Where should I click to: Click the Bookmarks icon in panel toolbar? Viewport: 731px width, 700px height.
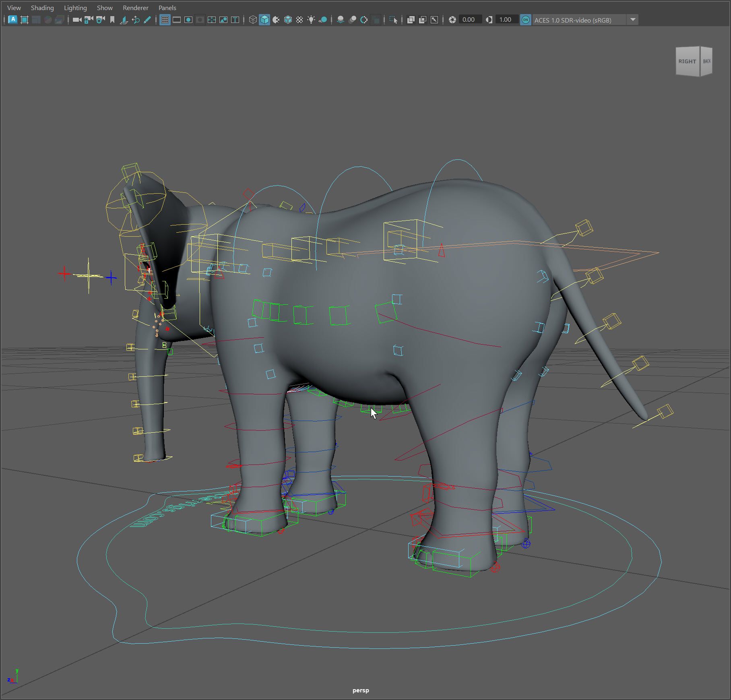tap(112, 20)
